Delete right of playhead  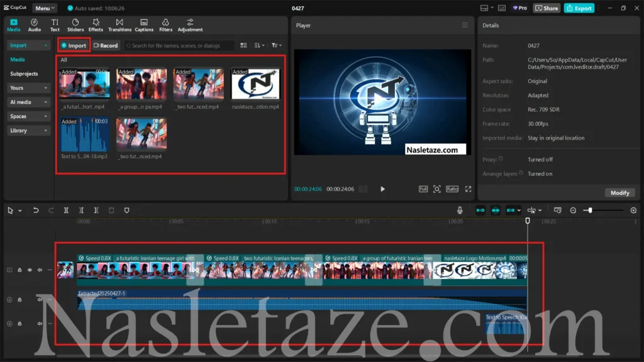tap(96, 211)
